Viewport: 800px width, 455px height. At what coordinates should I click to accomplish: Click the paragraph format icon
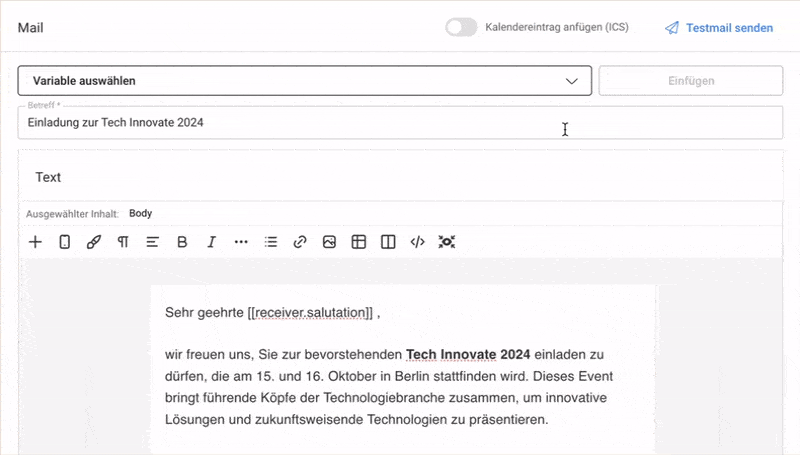[x=123, y=242]
